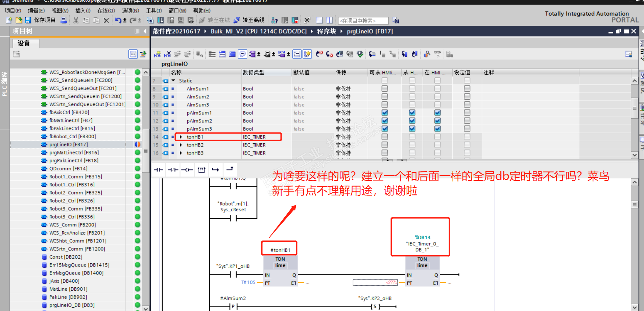The image size is (644, 311).
Task: Open the 视图(V) menu
Action: tap(60, 10)
